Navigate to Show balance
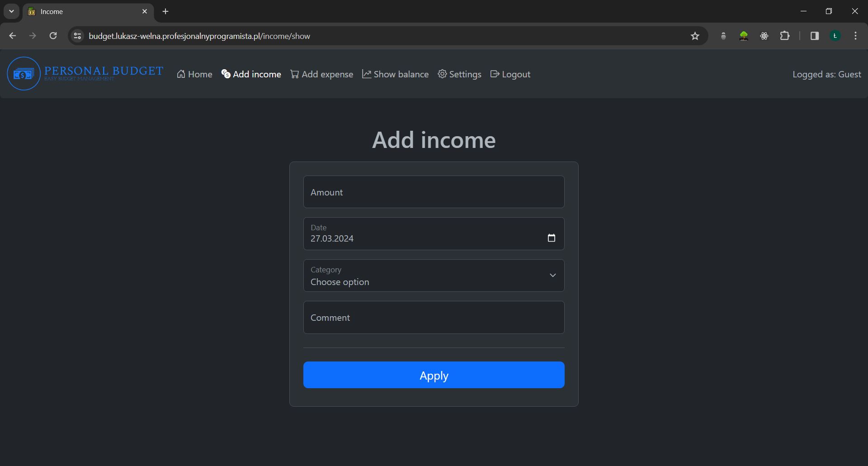Viewport: 868px width, 466px height. pyautogui.click(x=395, y=74)
